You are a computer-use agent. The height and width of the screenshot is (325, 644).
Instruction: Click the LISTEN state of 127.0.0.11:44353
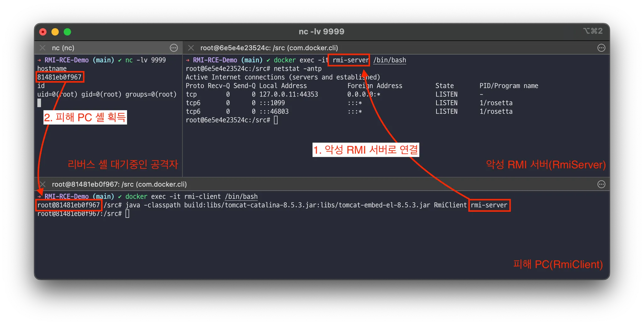(x=447, y=94)
